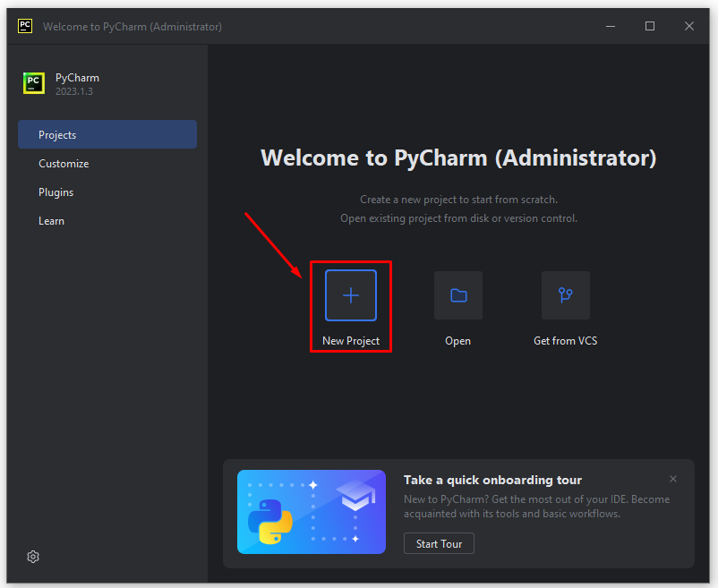Screen dimensions: 718x588
Task: Click 'Take a quick onboarding tour' heading
Action: pyautogui.click(x=492, y=480)
